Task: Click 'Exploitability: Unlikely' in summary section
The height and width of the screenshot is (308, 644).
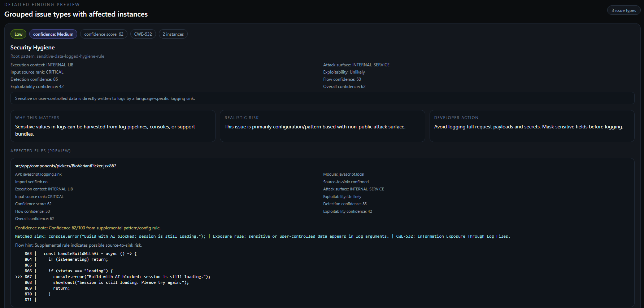Action: pyautogui.click(x=344, y=72)
